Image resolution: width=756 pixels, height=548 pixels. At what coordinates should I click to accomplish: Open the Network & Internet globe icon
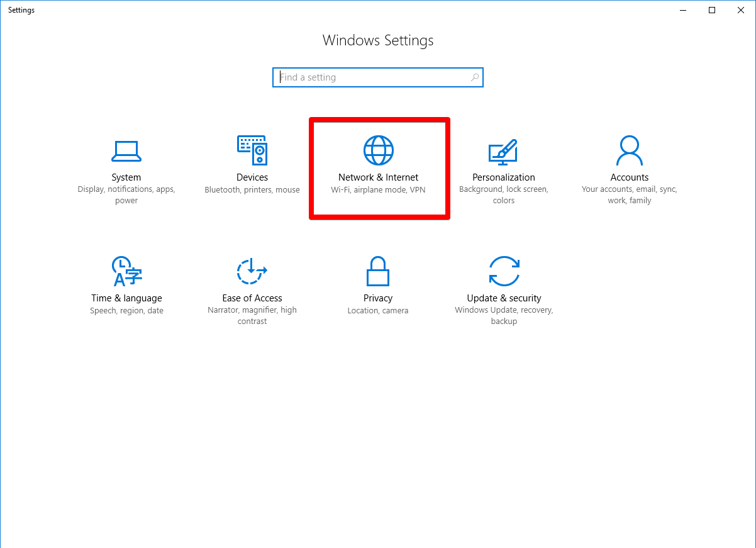tap(379, 150)
